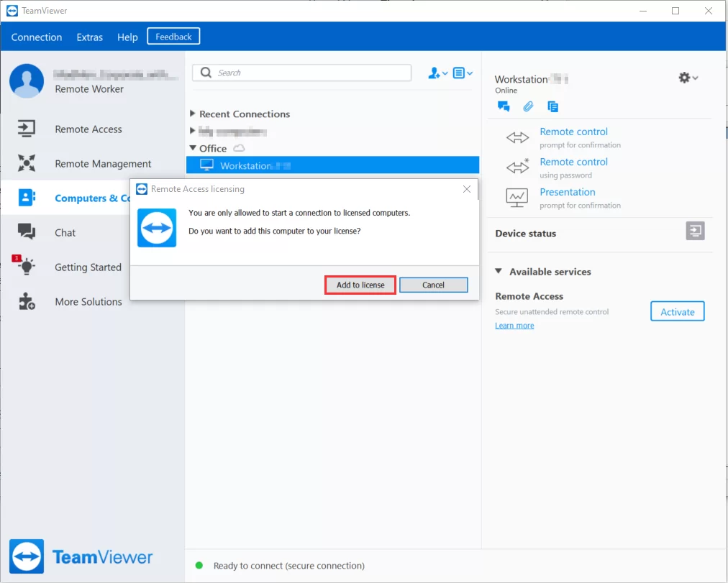Click the Remote Worker profile avatar
The image size is (728, 583).
click(27, 81)
